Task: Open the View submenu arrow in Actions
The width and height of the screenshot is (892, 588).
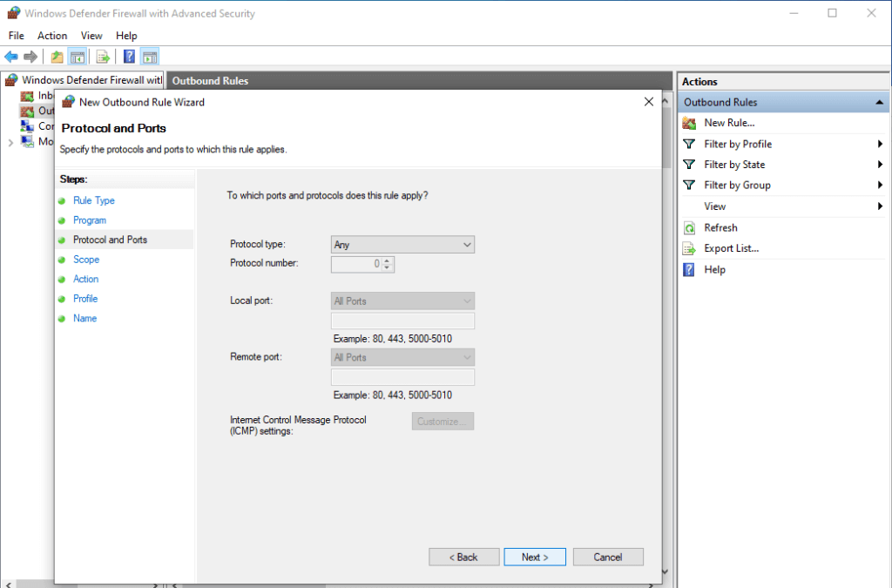Action: [880, 206]
